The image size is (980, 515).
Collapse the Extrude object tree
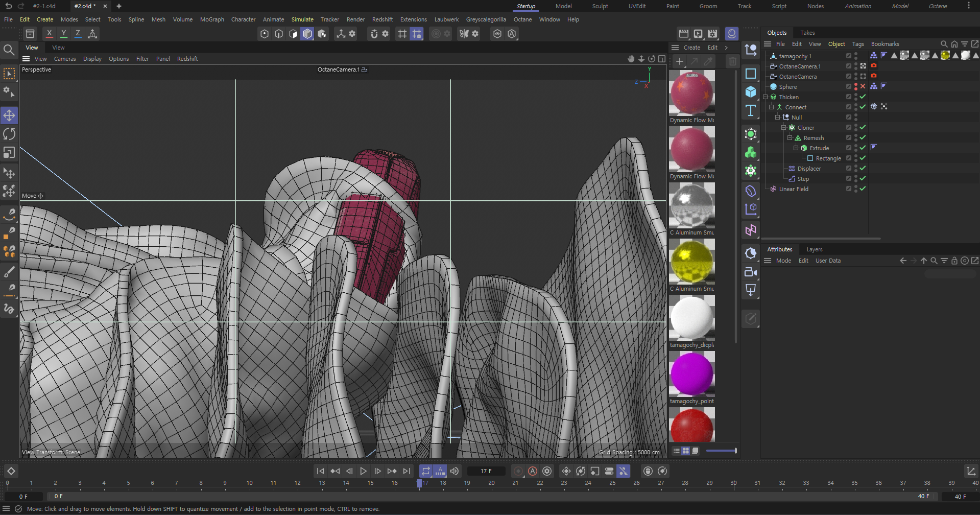pos(796,148)
